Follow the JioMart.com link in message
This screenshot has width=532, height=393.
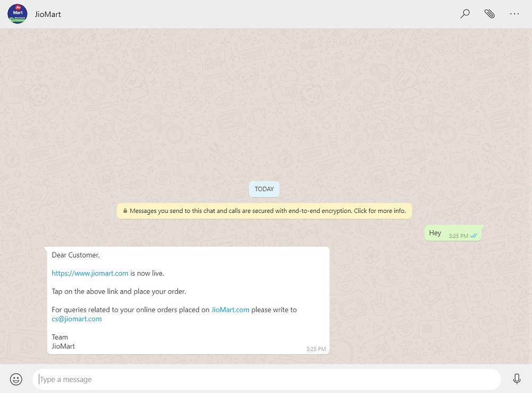[230, 309]
